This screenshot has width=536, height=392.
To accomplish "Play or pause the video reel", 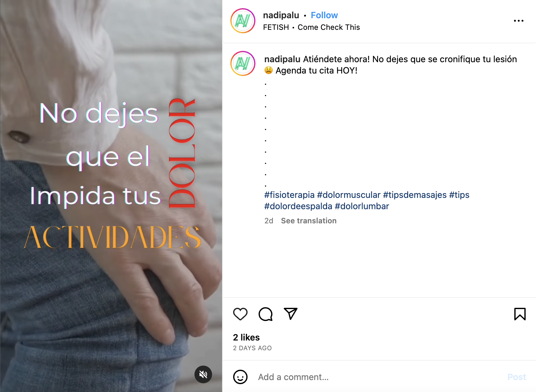I will pyautogui.click(x=111, y=196).
